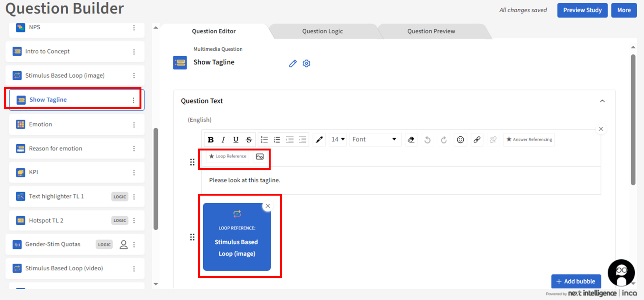
Task: Toggle underline text formatting
Action: click(x=236, y=140)
